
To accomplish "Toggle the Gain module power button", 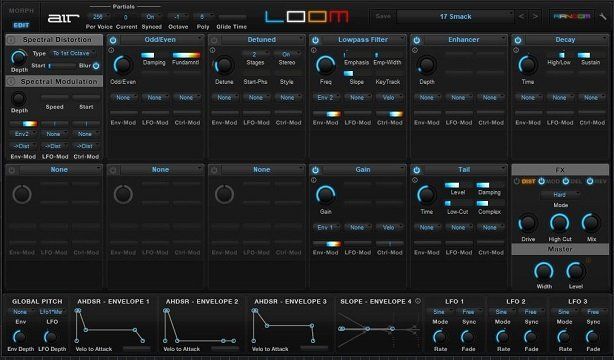I will [315, 170].
